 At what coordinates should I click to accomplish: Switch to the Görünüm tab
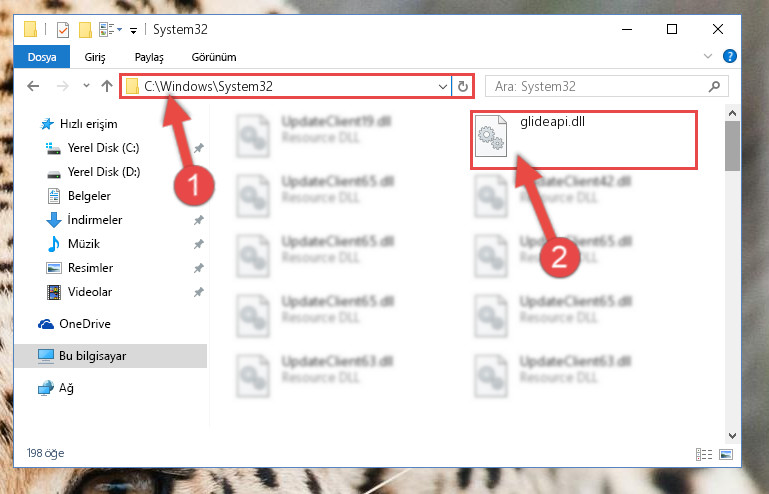214,57
